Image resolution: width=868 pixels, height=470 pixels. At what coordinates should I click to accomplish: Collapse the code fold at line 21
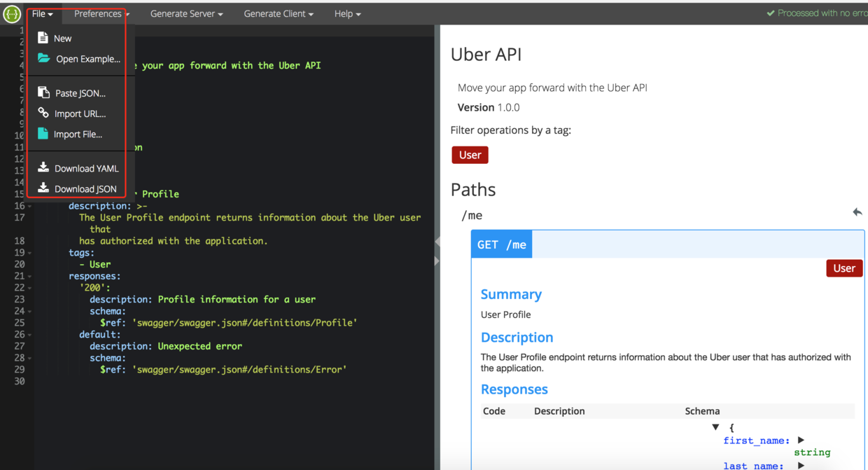(29, 277)
